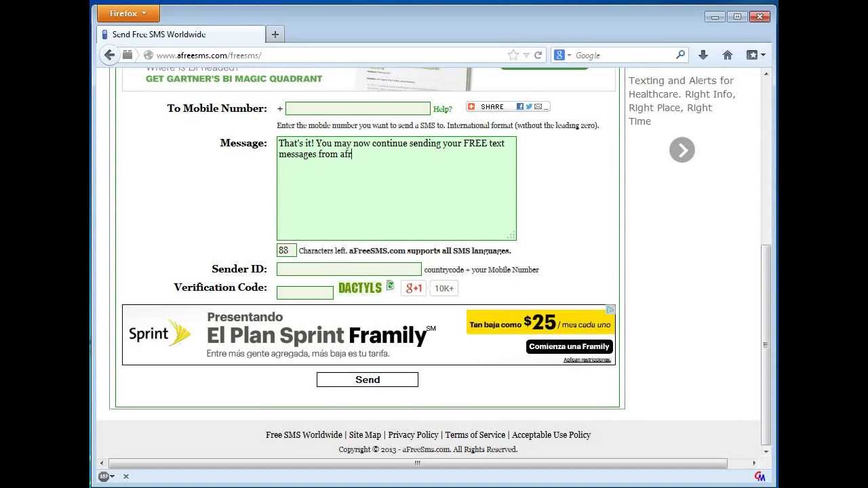Open the Downloads arrow icon
Image resolution: width=868 pixels, height=488 pixels.
point(703,55)
